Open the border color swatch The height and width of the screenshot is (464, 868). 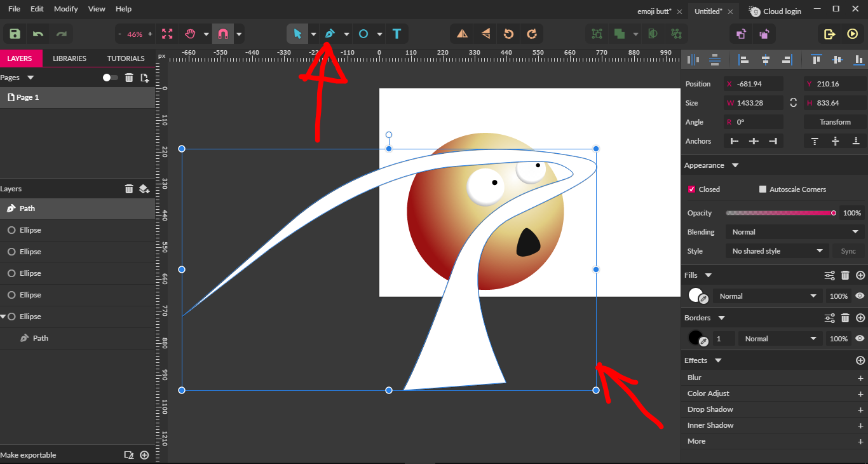[x=696, y=338]
